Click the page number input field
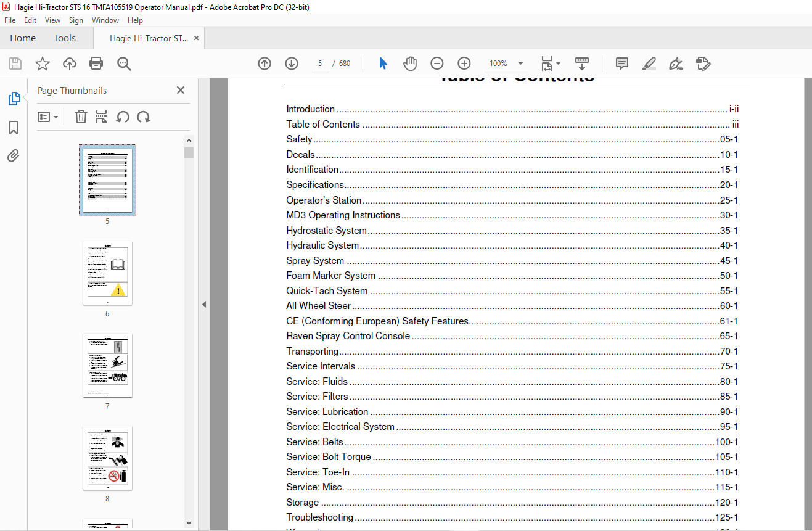The height and width of the screenshot is (531, 812). [x=320, y=64]
